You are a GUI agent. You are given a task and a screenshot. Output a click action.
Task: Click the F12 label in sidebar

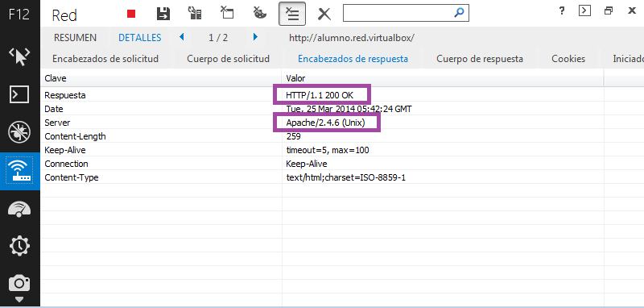click(x=19, y=15)
